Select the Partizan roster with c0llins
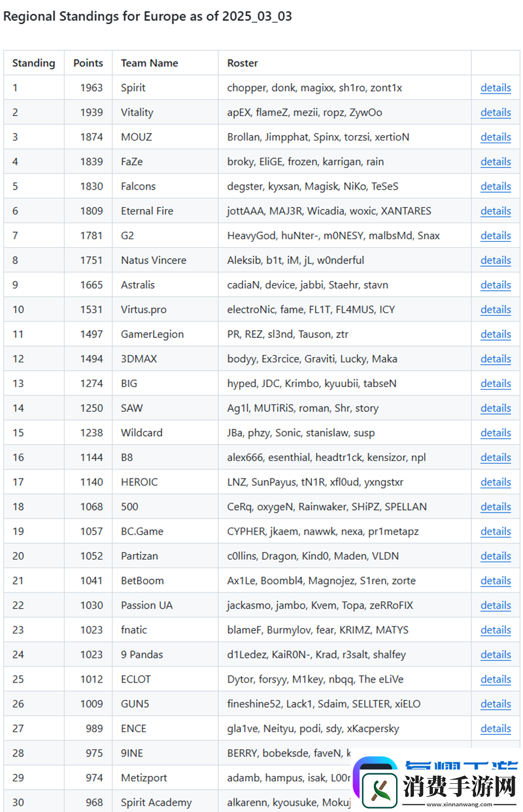 (x=313, y=556)
